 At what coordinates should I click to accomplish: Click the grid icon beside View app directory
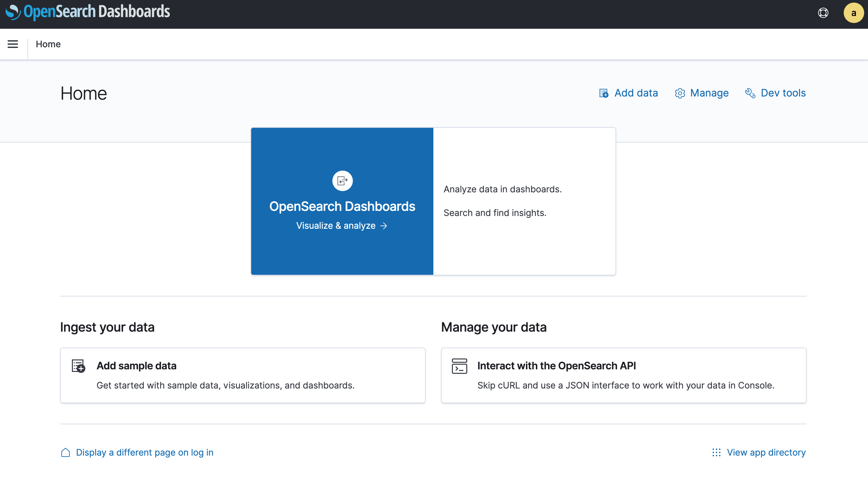click(x=716, y=452)
